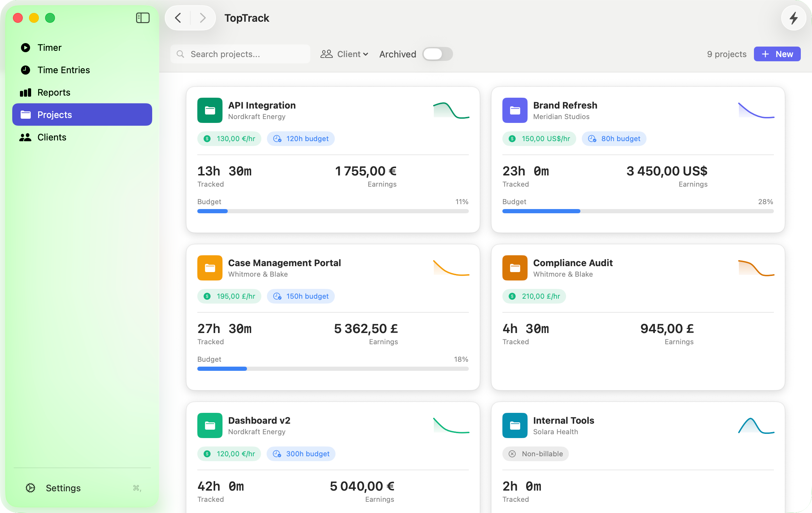Click the Brand Refresh folder icon

[x=515, y=110]
